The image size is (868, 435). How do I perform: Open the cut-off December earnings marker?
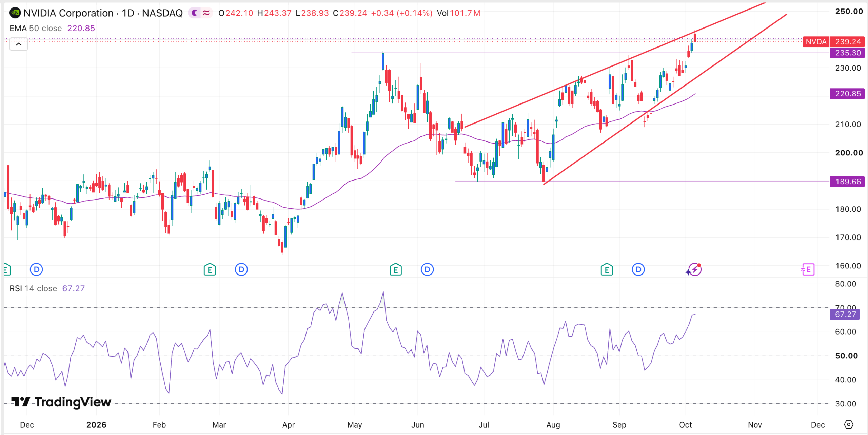tap(7, 270)
